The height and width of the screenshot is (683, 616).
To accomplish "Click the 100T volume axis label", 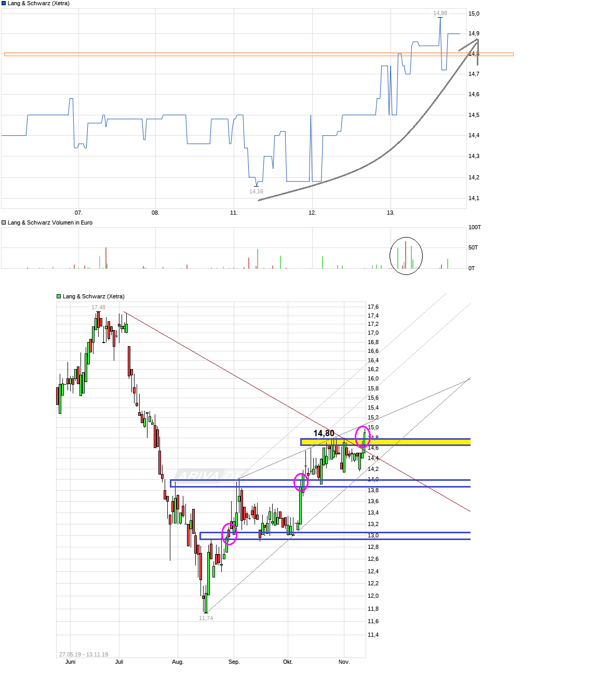I will coord(475,227).
